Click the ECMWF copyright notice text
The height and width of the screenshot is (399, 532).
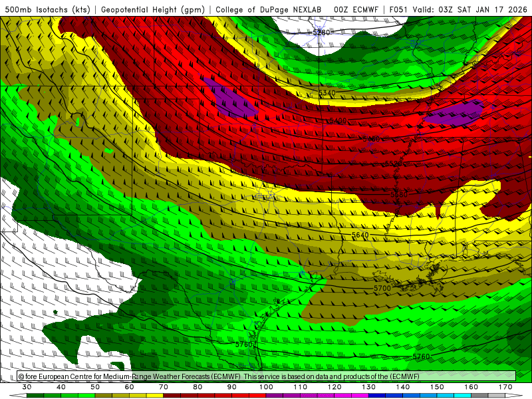(x=219, y=376)
